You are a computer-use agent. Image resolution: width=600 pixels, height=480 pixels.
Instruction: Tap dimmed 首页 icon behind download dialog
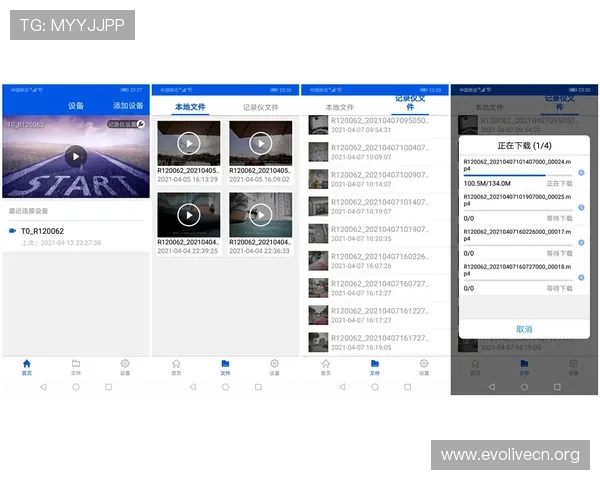click(475, 367)
